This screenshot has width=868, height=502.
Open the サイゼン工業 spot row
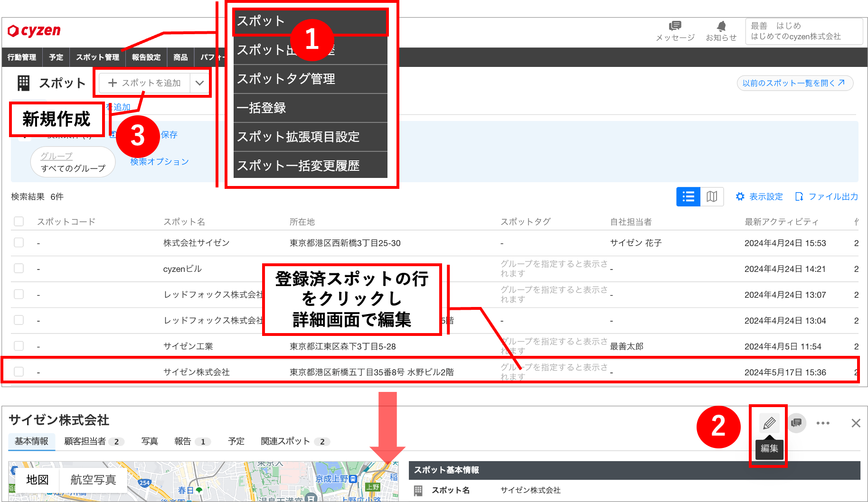pos(434,346)
